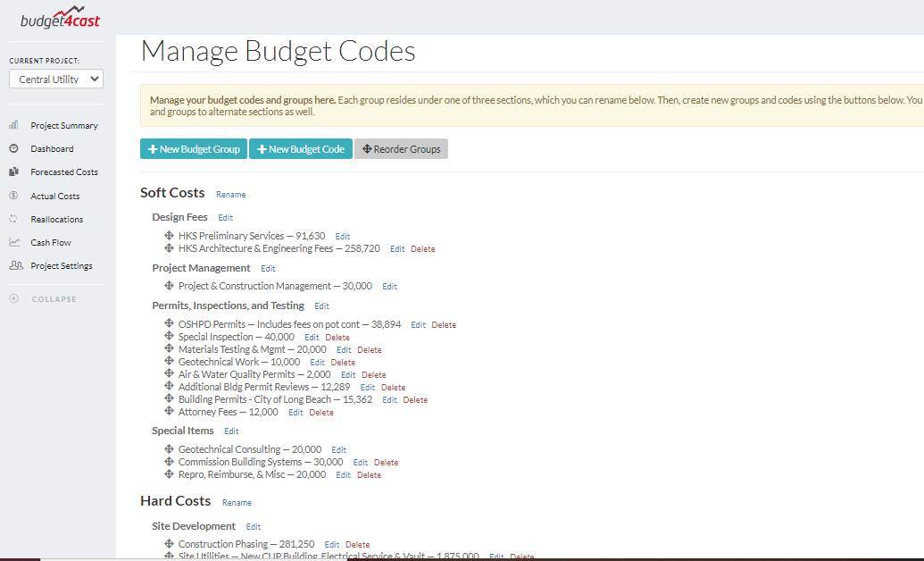Grab move handle for Building Permits - City of Long Beach
The width and height of the screenshot is (924, 561).
pyautogui.click(x=169, y=398)
